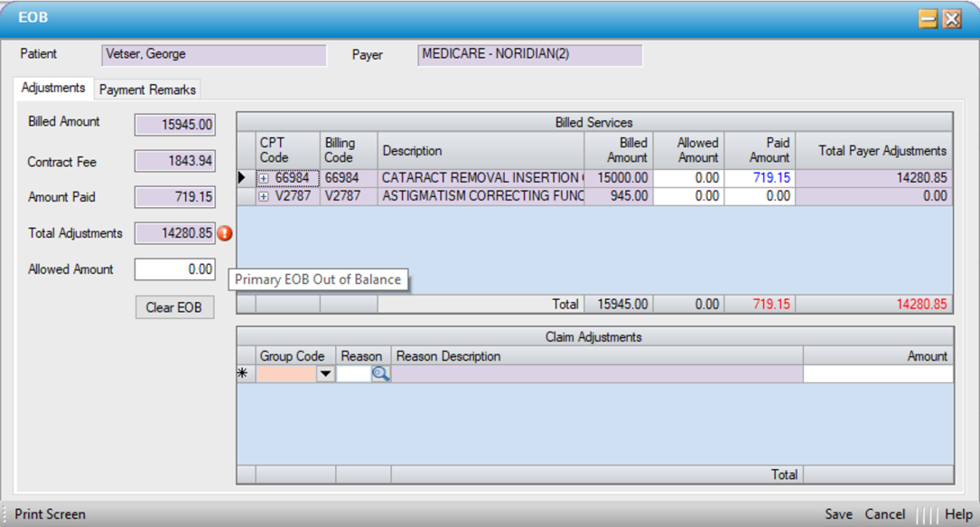Open the Group Code dropdown
The width and height of the screenshot is (980, 527).
pyautogui.click(x=325, y=374)
